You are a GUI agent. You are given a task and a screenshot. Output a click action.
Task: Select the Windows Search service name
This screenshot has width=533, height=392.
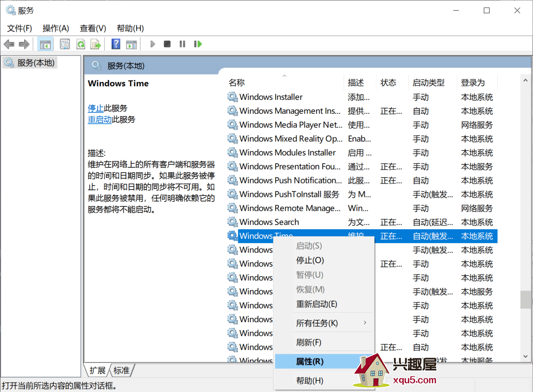269,222
